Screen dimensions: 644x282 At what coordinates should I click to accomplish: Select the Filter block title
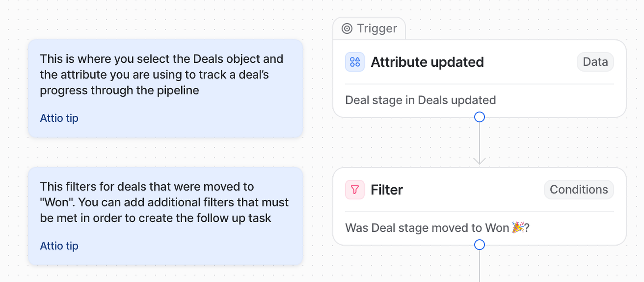(x=387, y=190)
